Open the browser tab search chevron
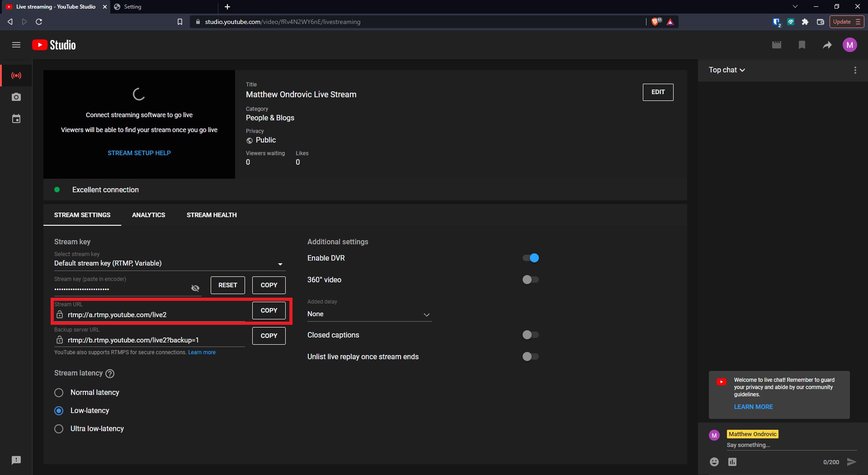 click(x=795, y=7)
